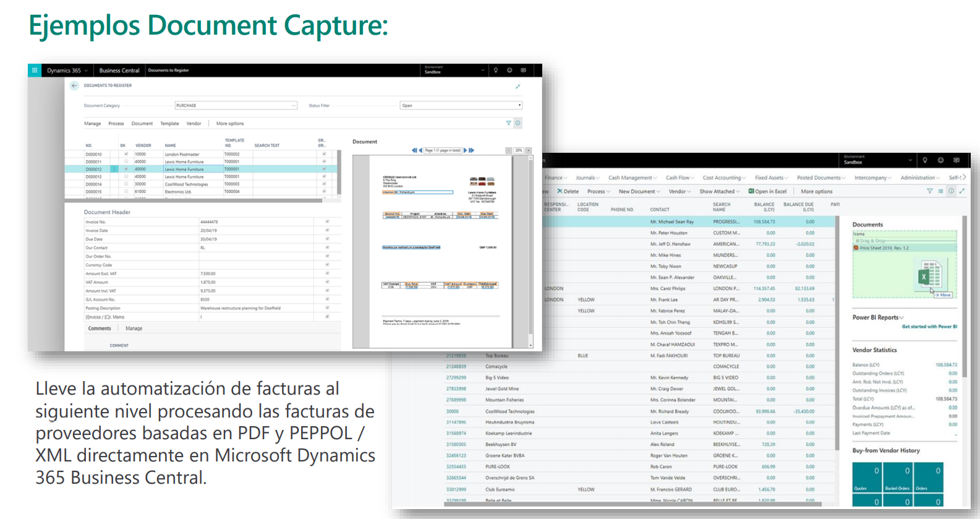Toggle checkbox on Posting Description header row

[x=327, y=307]
